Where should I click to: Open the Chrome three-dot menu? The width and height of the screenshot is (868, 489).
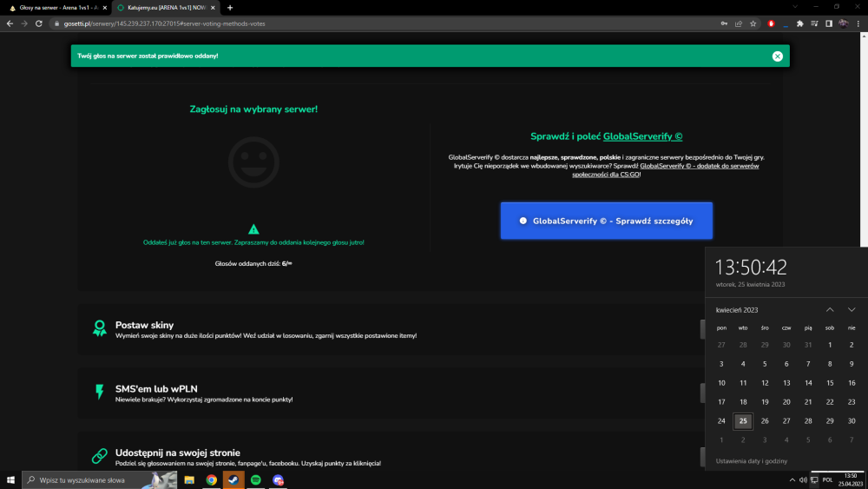pos(858,23)
